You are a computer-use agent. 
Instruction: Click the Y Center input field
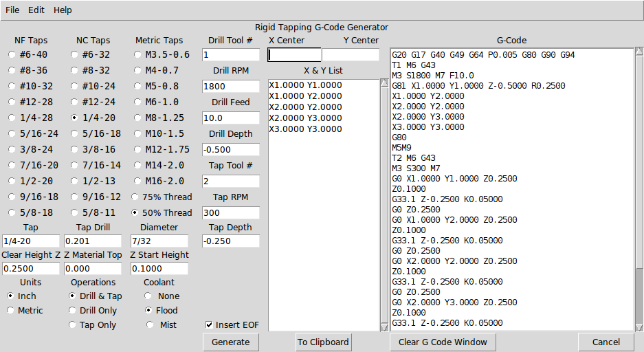[351, 54]
